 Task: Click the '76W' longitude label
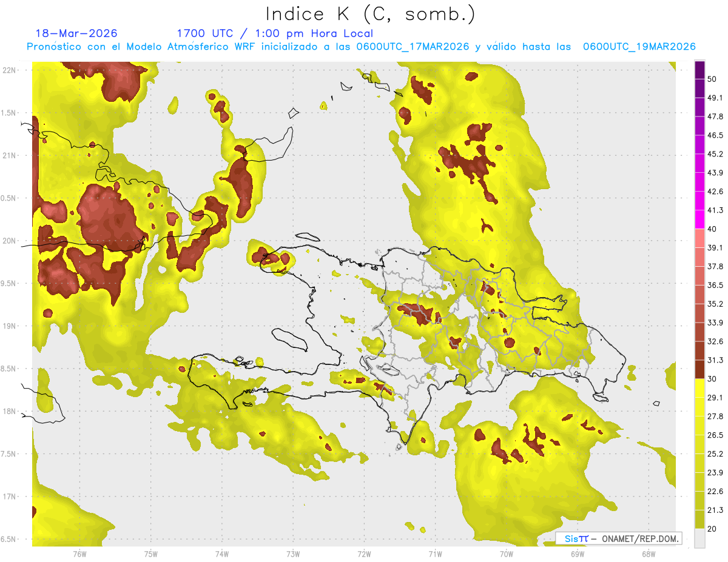click(79, 554)
